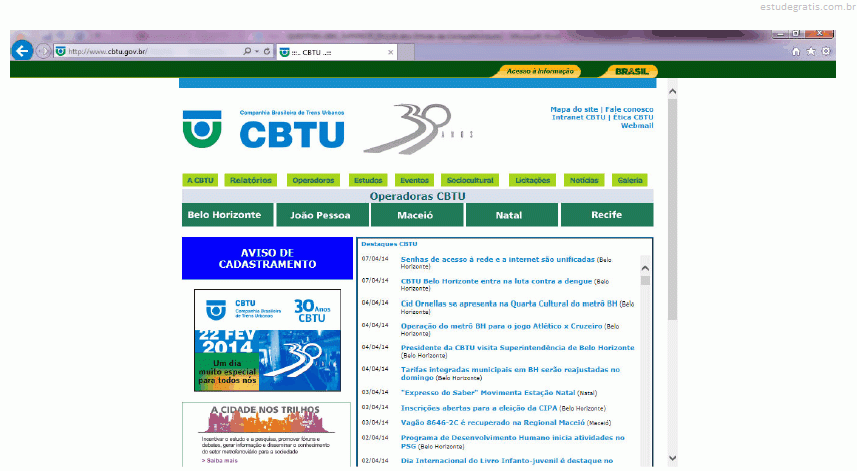Open news Cid Ornellas na Quarta Cultural

(509, 304)
